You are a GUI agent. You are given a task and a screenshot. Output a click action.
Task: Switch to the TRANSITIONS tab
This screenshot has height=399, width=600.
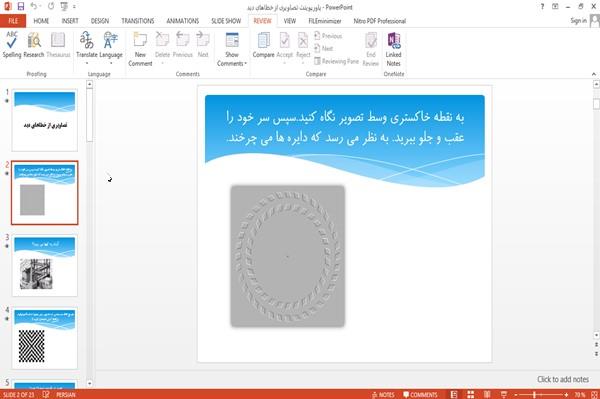(x=138, y=21)
